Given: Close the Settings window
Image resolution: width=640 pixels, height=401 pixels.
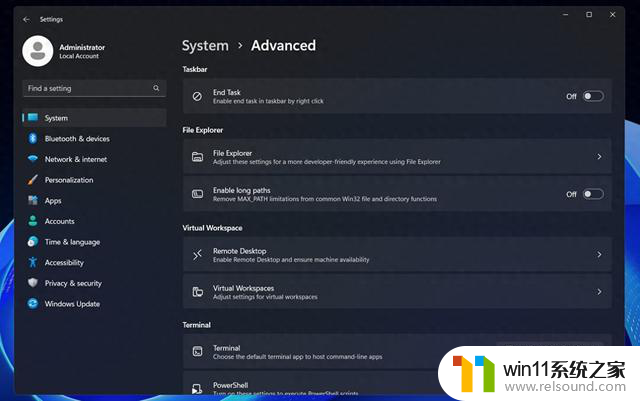Looking at the screenshot, I should (x=613, y=15).
